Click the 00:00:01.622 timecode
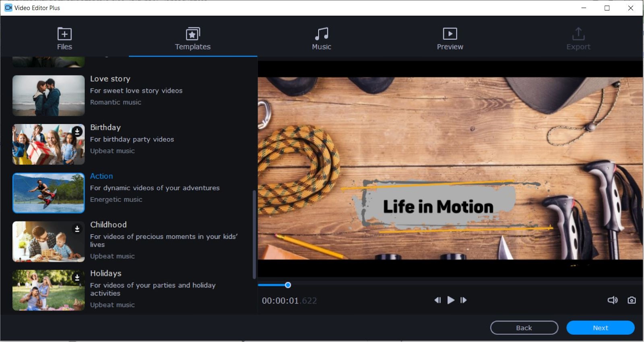This screenshot has height=342, width=644. point(289,301)
